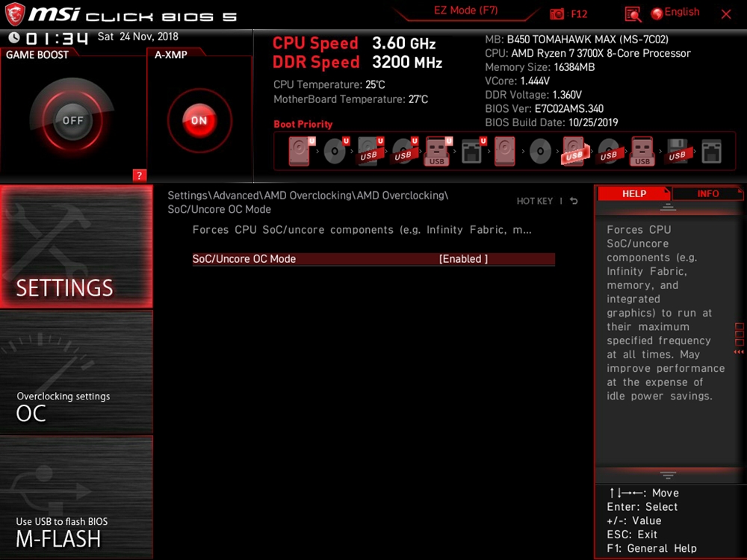Image resolution: width=747 pixels, height=560 pixels.
Task: Click the MSI dragon shield logo
Action: pos(14,13)
